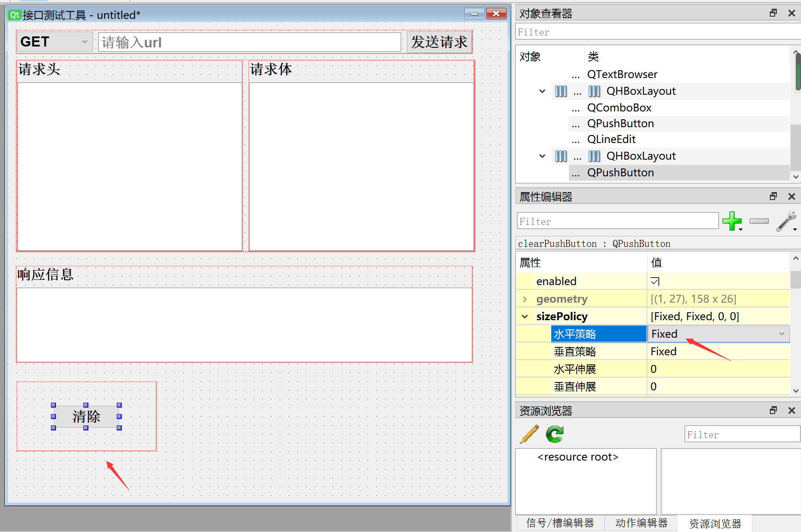Switch to the 动作编辑器 tab
This screenshot has height=532, width=801.
pos(641,523)
